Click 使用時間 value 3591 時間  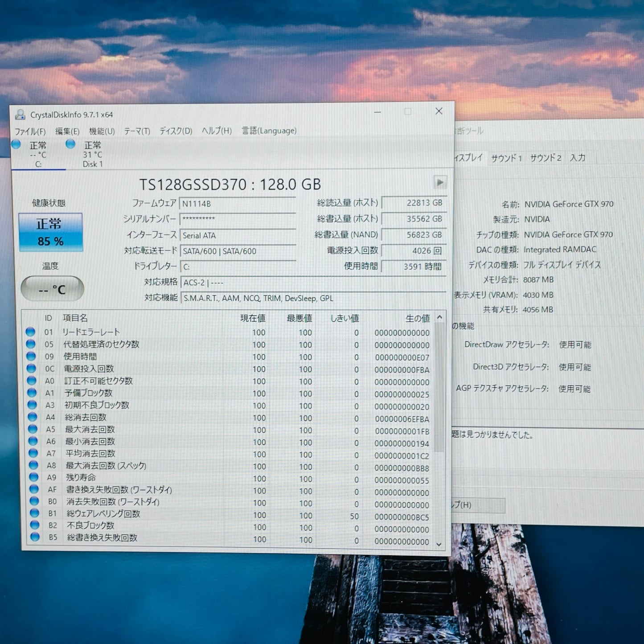tap(414, 267)
